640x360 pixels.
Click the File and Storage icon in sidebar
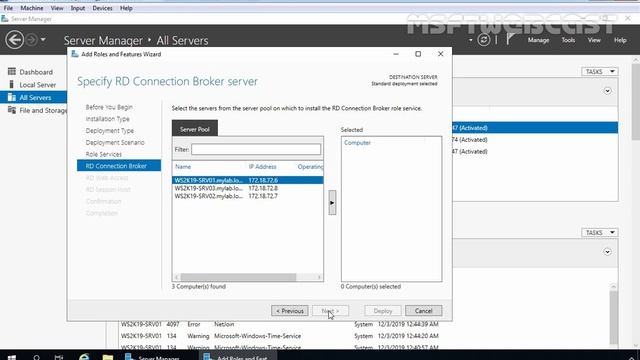point(11,110)
